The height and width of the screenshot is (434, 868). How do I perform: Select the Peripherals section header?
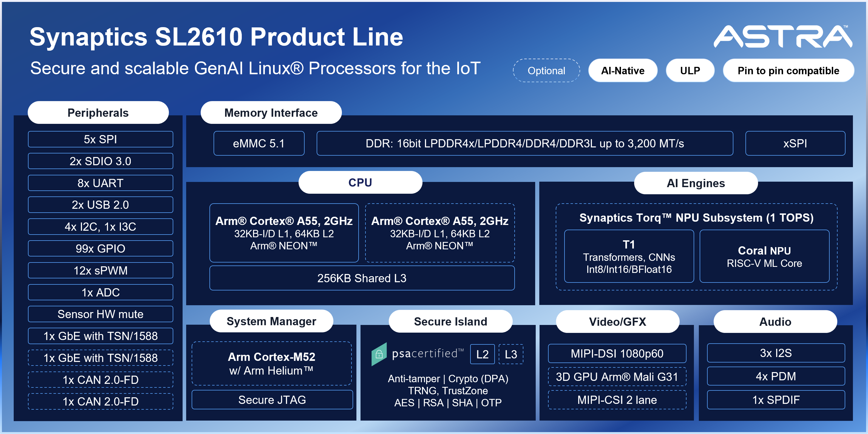coord(98,113)
